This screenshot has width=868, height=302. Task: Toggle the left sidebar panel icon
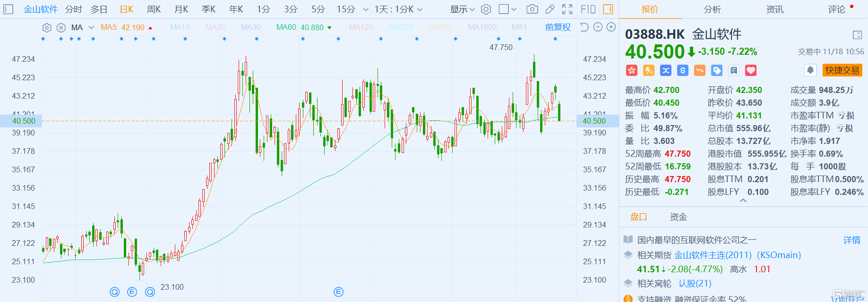click(x=8, y=9)
